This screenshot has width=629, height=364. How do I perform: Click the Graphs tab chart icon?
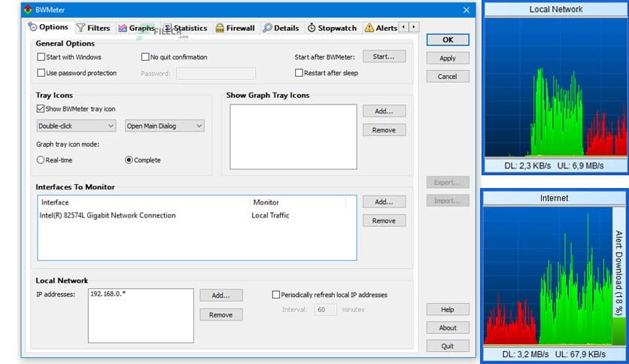tap(123, 28)
